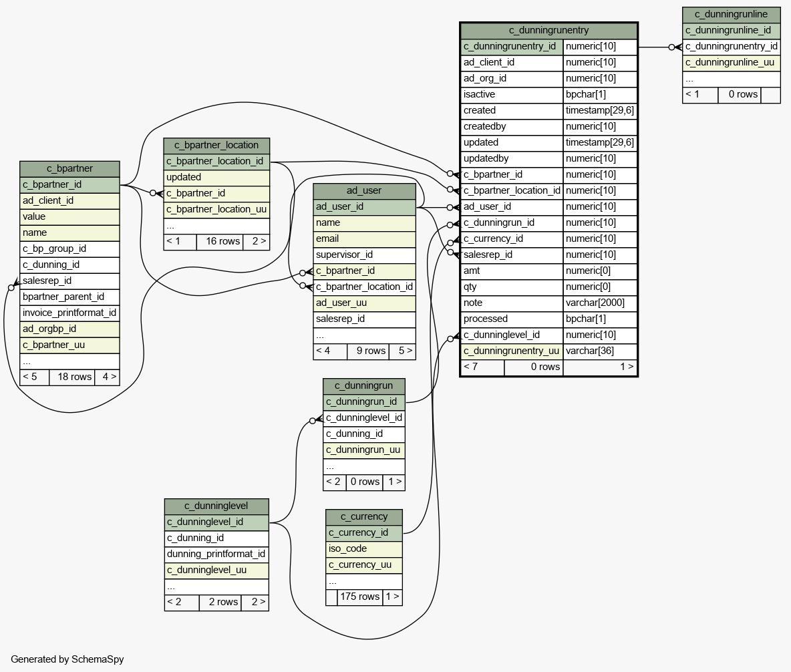Select c_dunningrunentry_id primary key in c_dunningrunentry

click(512, 47)
